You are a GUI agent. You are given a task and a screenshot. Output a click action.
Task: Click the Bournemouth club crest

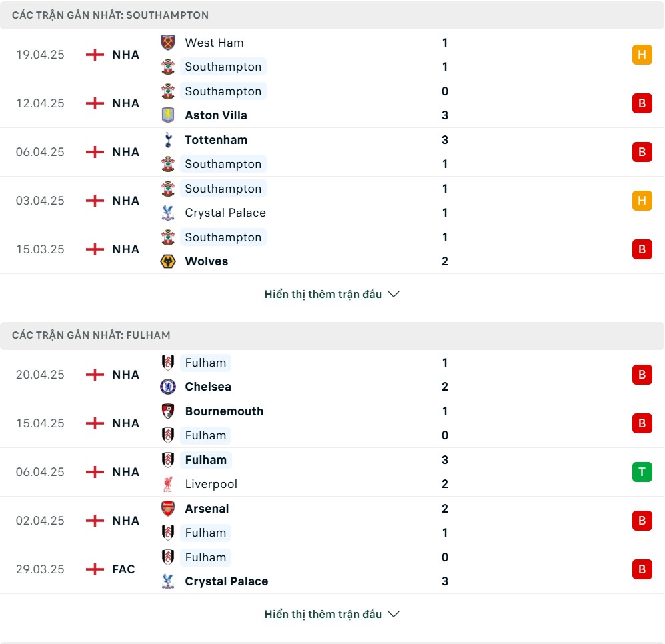[168, 411]
